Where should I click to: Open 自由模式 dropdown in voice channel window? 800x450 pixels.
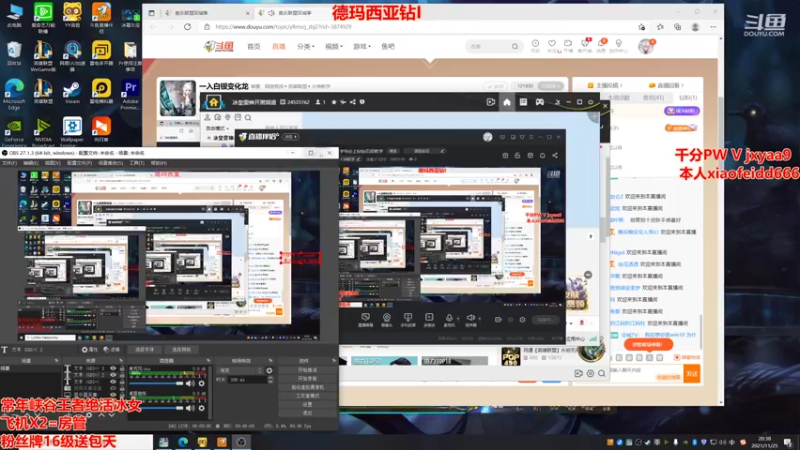click(x=217, y=128)
